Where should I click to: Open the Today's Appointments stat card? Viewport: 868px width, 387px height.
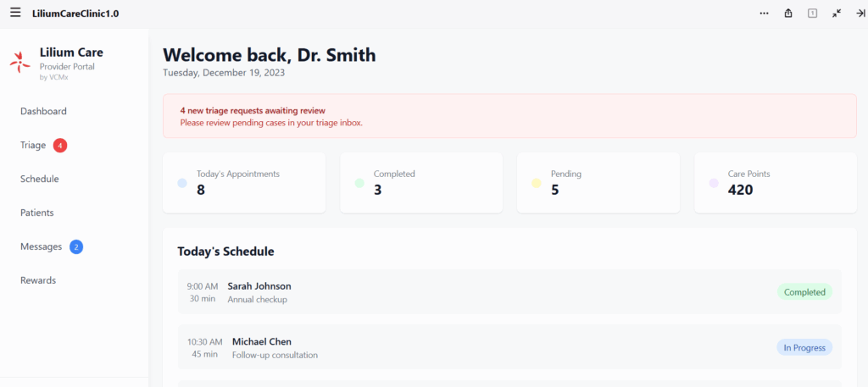pyautogui.click(x=244, y=182)
